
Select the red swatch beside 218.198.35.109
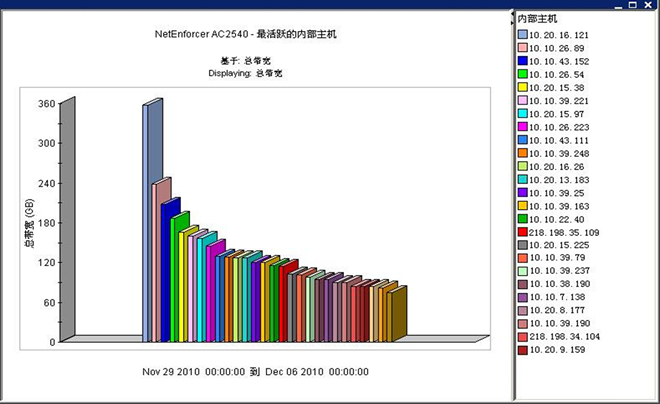click(x=522, y=231)
